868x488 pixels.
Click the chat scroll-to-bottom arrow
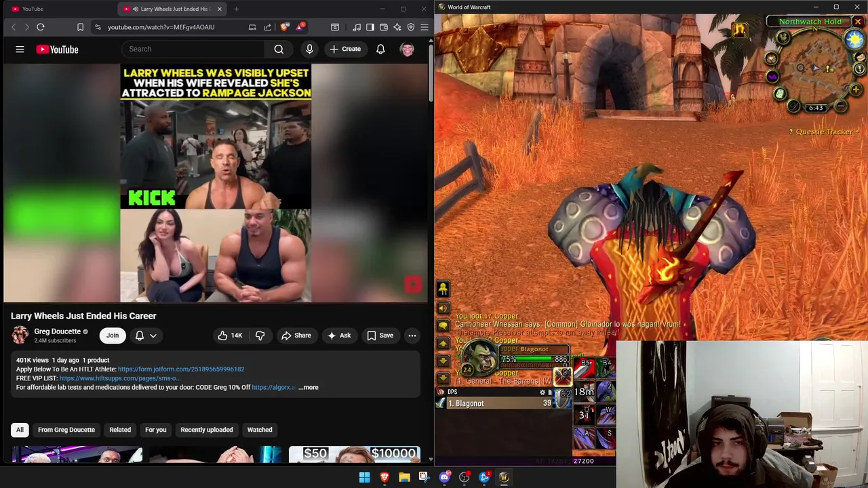tap(443, 378)
